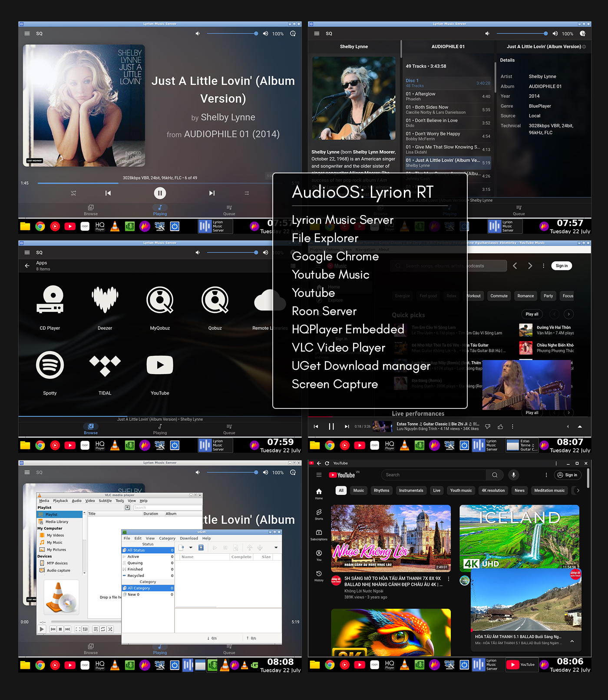Toggle VLC fullscreen mode

click(x=78, y=629)
